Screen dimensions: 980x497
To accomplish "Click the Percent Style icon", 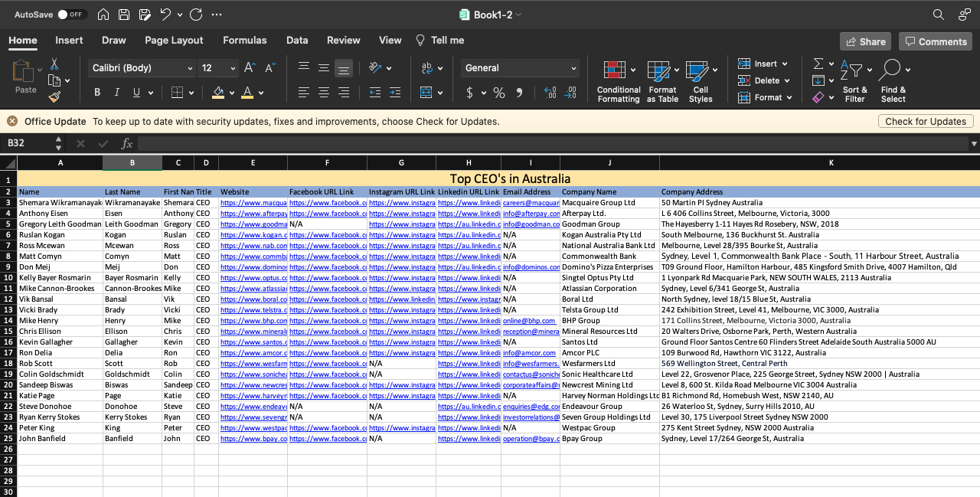I will (499, 93).
